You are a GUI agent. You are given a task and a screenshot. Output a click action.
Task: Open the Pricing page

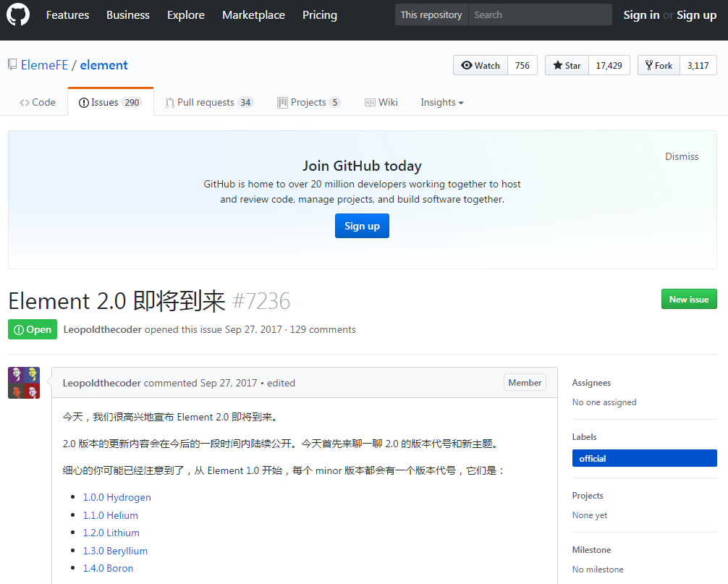click(320, 15)
